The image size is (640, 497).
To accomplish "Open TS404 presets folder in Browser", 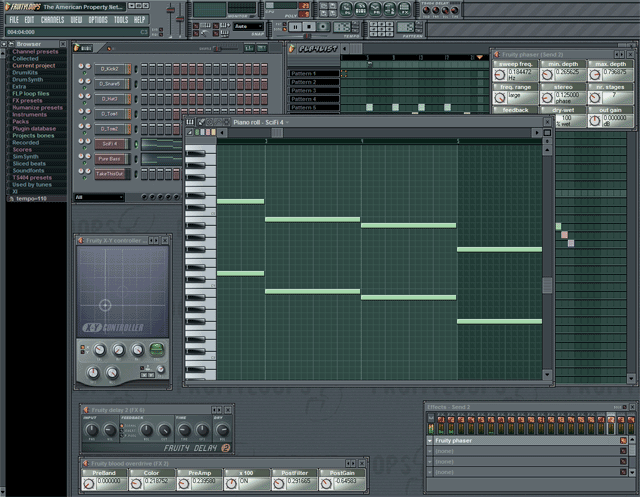I will pos(32,177).
